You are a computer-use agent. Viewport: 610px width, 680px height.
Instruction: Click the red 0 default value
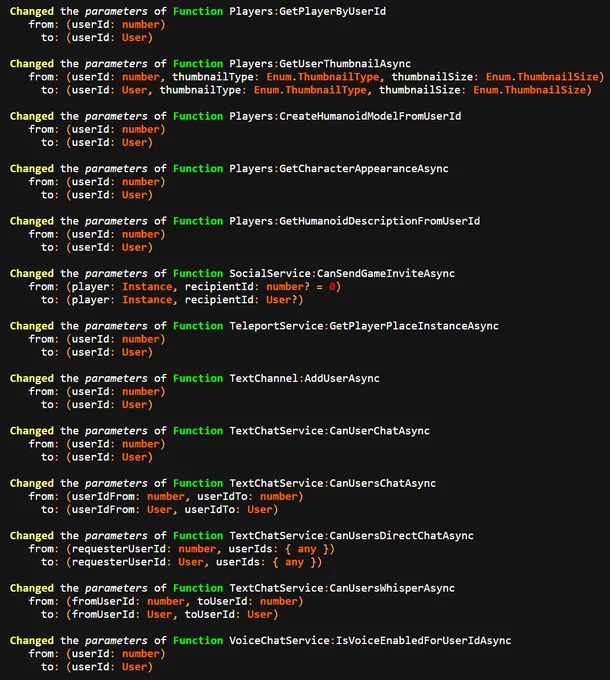coord(332,287)
